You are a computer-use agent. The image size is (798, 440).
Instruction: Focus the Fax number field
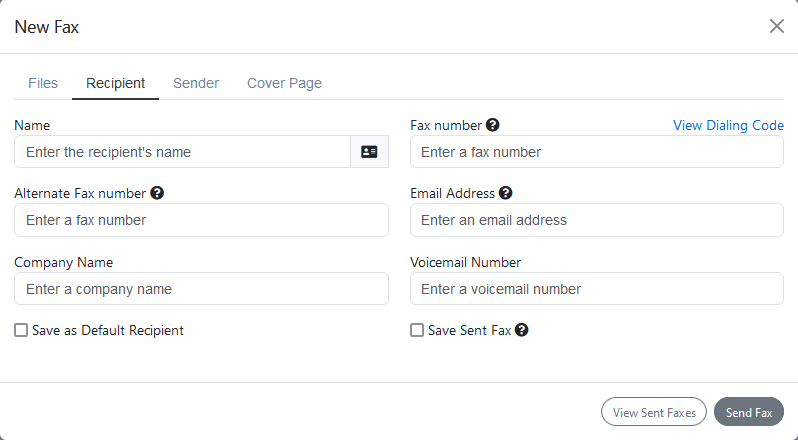pos(597,152)
